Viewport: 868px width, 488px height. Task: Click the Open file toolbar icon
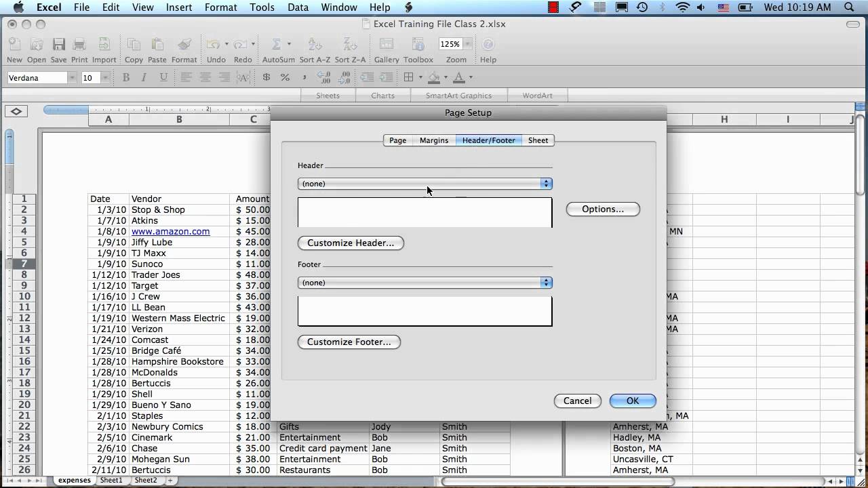tap(37, 45)
